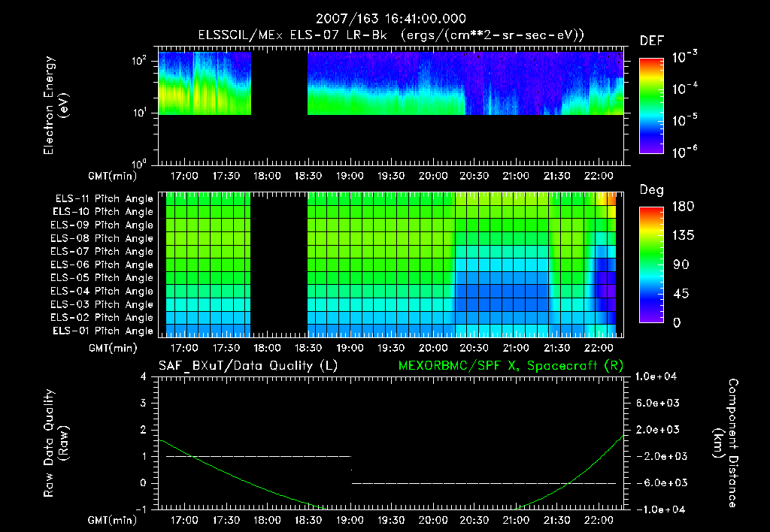
Task: Click the 10^2 tick on the energy axis
Action: pos(139,61)
